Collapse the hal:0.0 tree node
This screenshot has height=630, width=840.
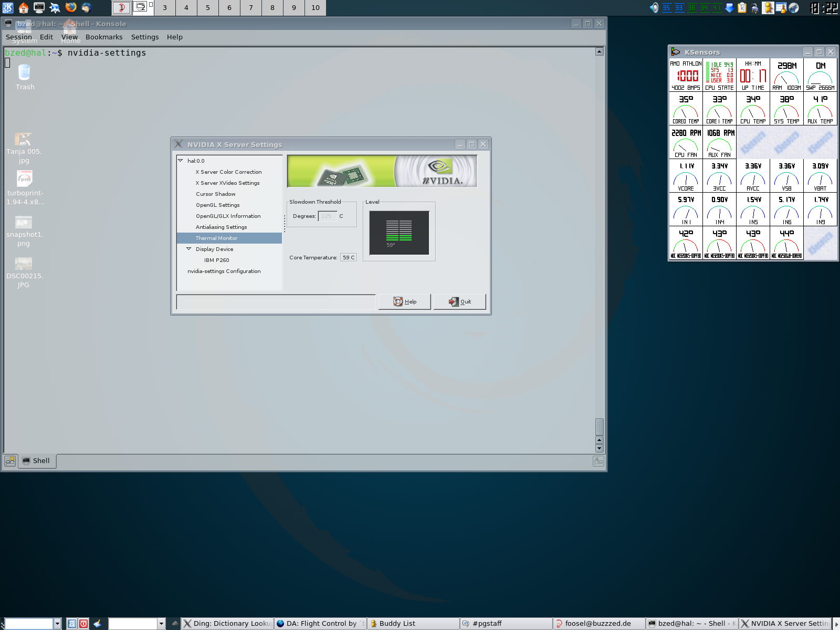pyautogui.click(x=181, y=161)
